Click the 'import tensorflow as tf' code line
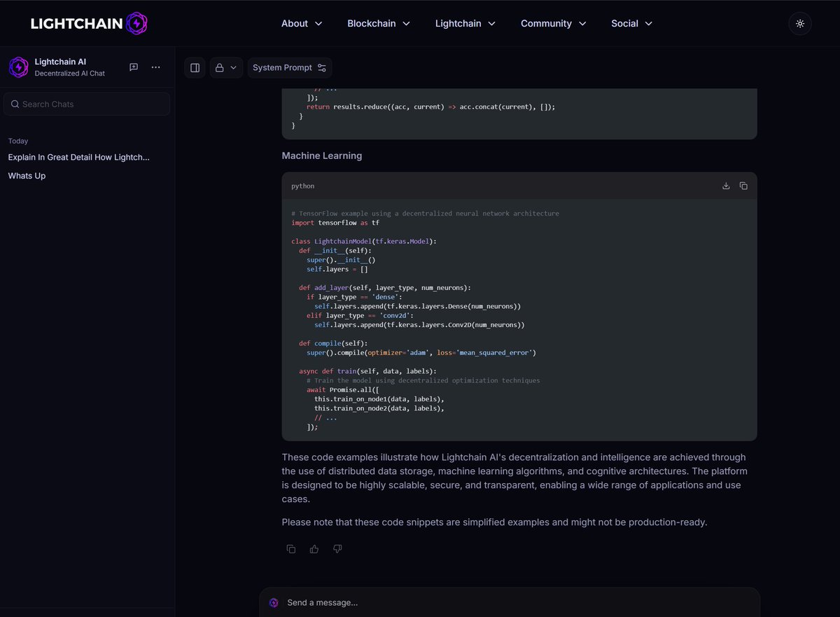This screenshot has width=840, height=617. [x=335, y=223]
